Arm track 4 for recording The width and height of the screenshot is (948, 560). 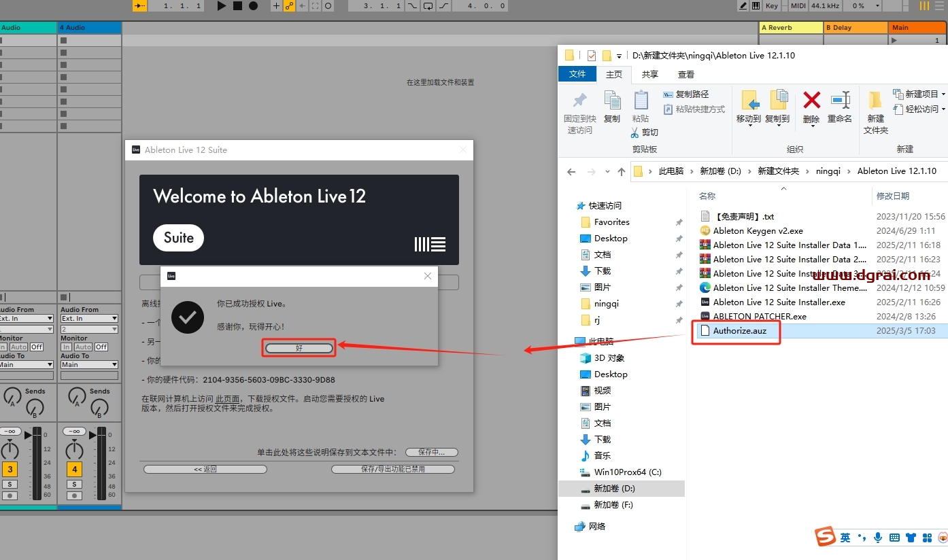[74, 495]
